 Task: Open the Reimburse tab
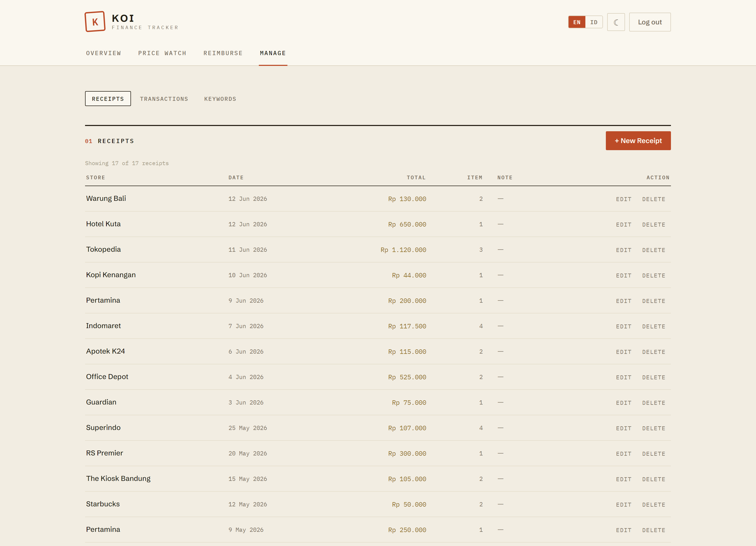223,53
